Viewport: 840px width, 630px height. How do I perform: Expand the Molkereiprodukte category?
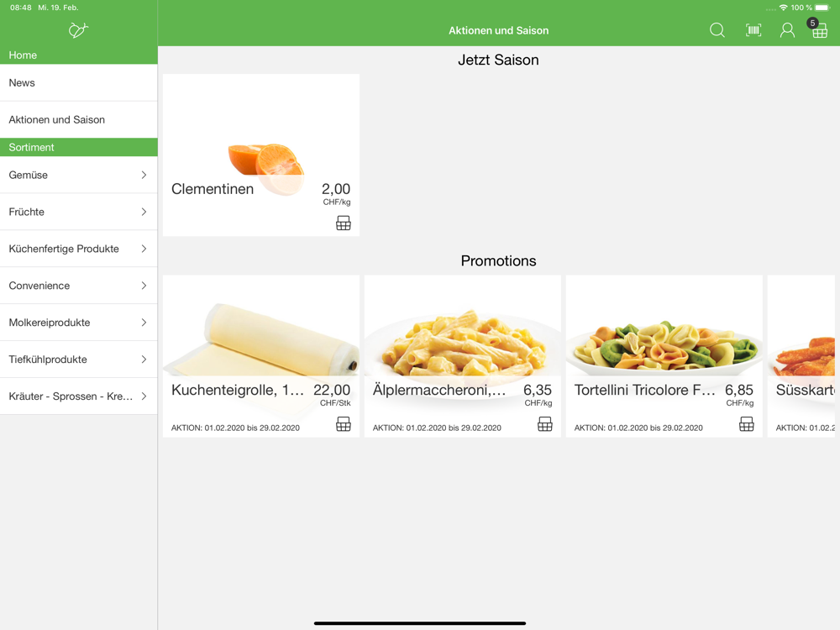(79, 323)
